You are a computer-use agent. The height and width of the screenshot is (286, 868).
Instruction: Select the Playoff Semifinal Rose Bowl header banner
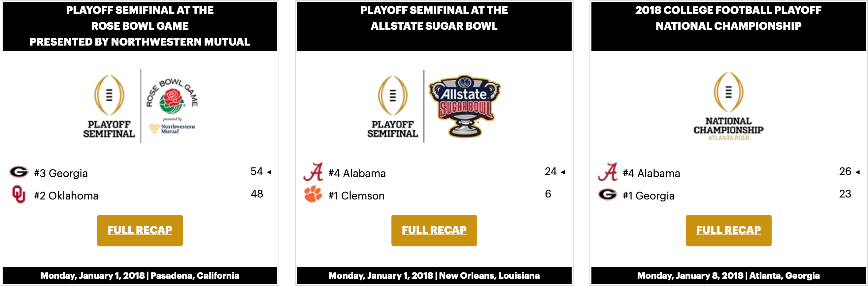[x=140, y=26]
